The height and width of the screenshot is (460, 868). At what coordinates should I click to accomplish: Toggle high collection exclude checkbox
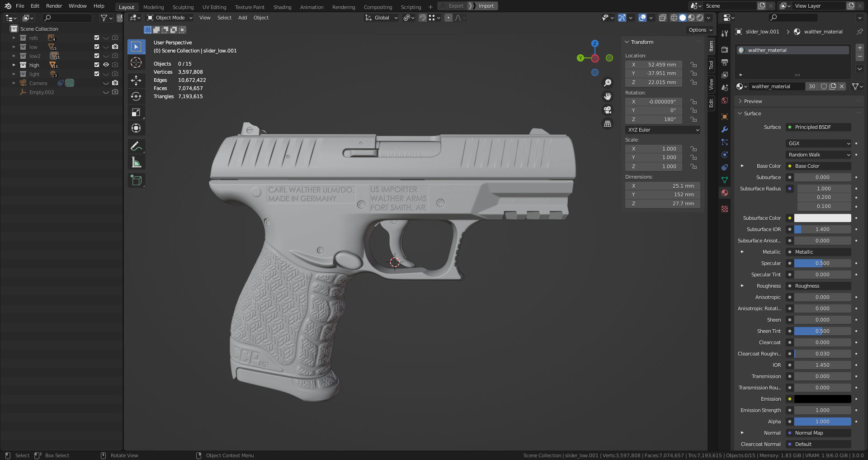(96, 65)
